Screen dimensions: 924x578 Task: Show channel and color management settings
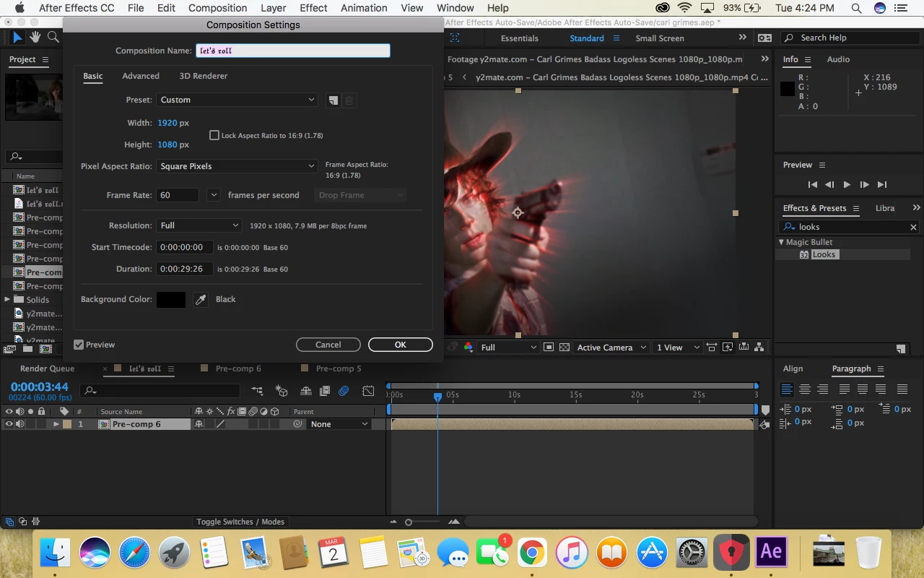[468, 348]
